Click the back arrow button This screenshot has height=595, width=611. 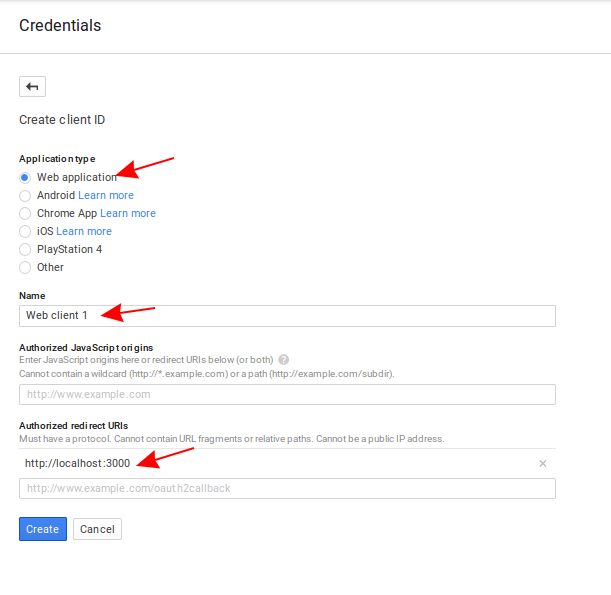32,87
